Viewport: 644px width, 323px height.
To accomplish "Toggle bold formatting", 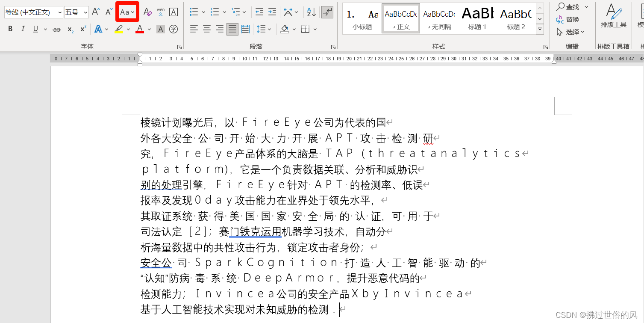I will pos(10,29).
